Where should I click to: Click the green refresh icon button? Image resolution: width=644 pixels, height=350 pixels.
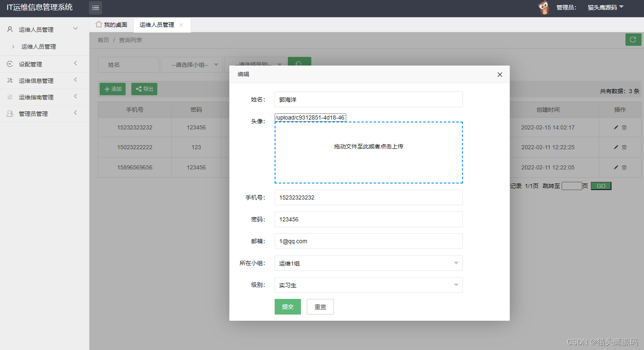633,40
